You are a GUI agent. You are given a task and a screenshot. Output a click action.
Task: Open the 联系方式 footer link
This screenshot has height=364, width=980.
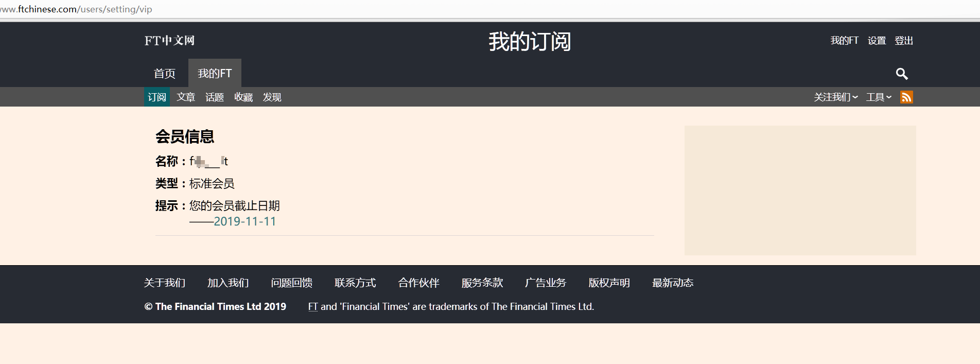click(355, 283)
